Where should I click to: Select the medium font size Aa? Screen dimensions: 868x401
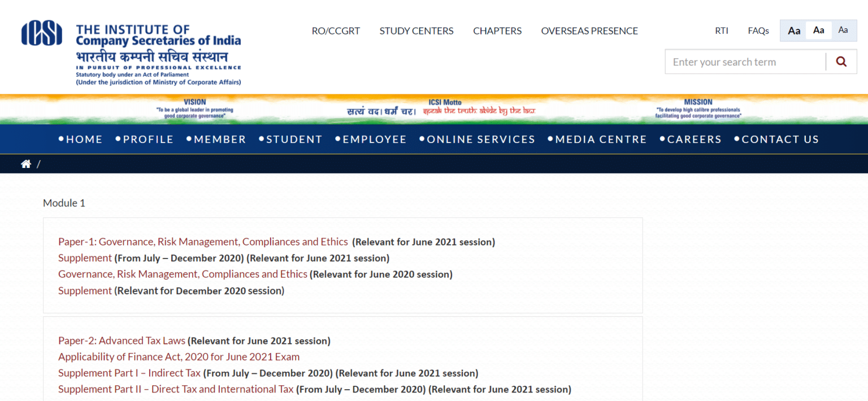[818, 31]
